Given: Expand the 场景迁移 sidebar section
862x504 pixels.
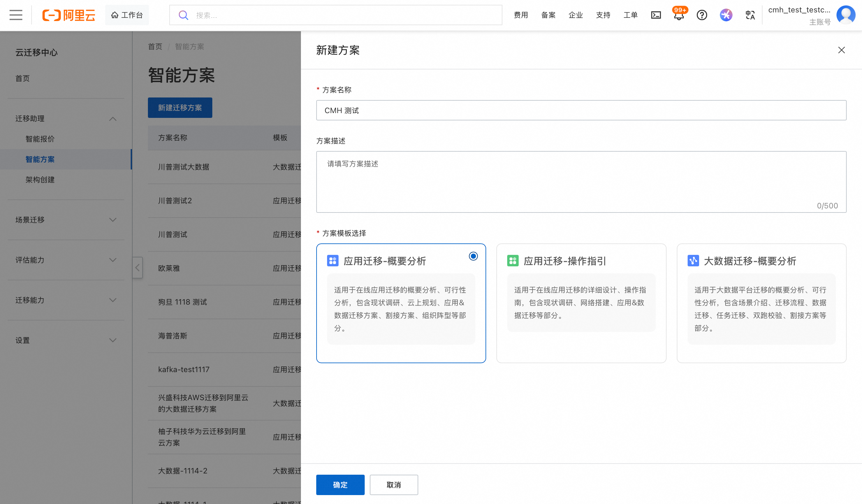Looking at the screenshot, I should [x=113, y=220].
